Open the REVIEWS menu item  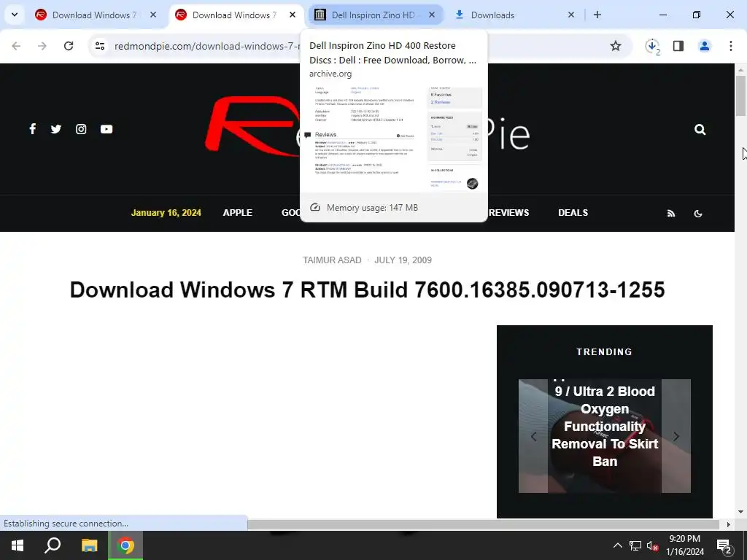(508, 213)
